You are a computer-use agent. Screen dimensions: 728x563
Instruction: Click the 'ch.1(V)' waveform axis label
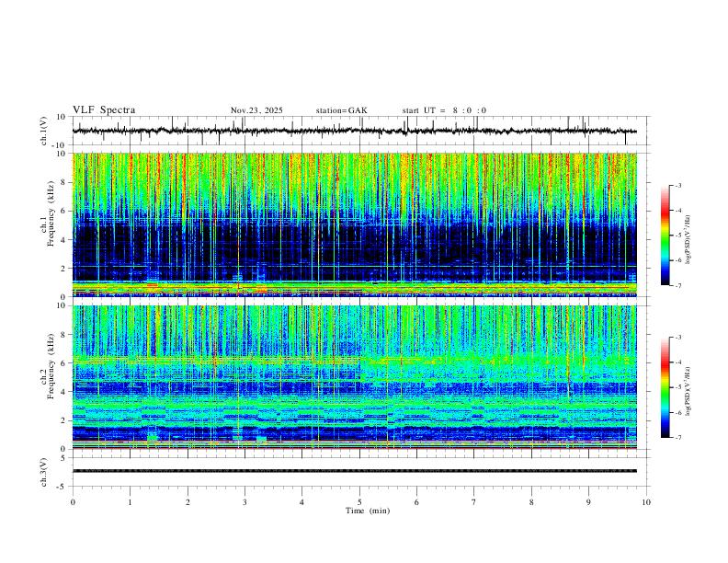pyautogui.click(x=44, y=131)
